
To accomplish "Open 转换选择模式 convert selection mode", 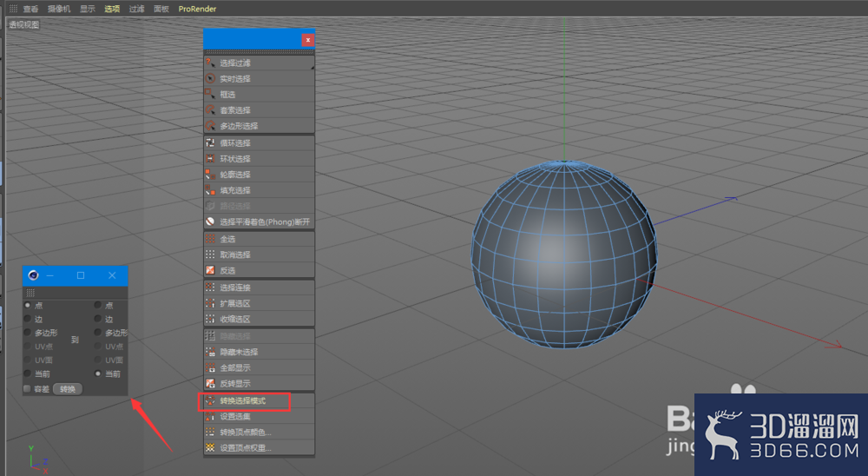I will 259,400.
